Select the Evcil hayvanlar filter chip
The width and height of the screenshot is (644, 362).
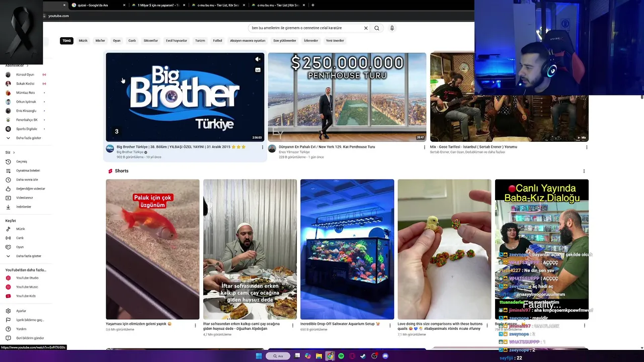coord(177,41)
